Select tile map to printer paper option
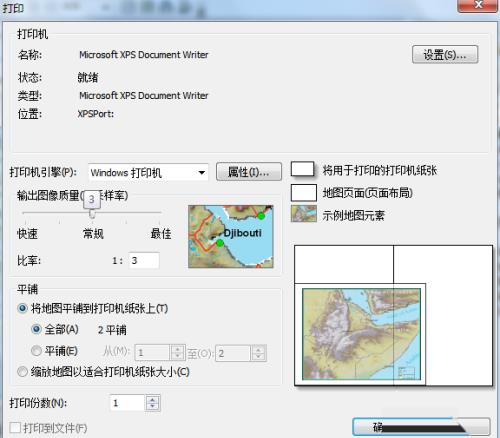The image size is (500, 438). click(x=22, y=308)
